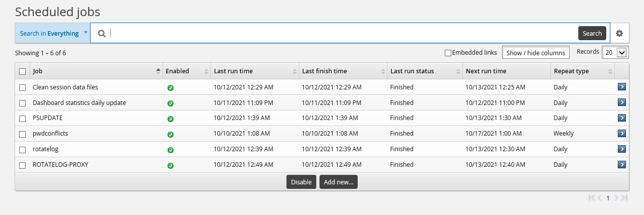Select the PSUPDATE row checkbox
Viewport: 644px width, 215px height.
pyautogui.click(x=22, y=119)
